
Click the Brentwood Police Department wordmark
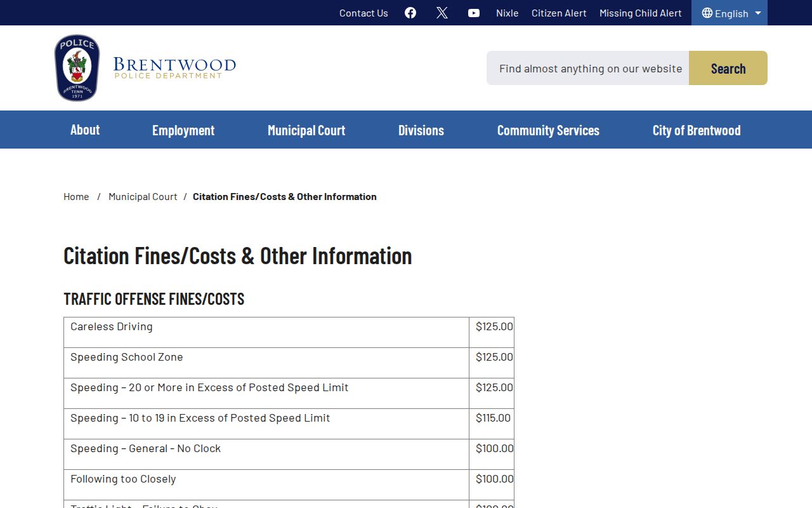(x=174, y=68)
